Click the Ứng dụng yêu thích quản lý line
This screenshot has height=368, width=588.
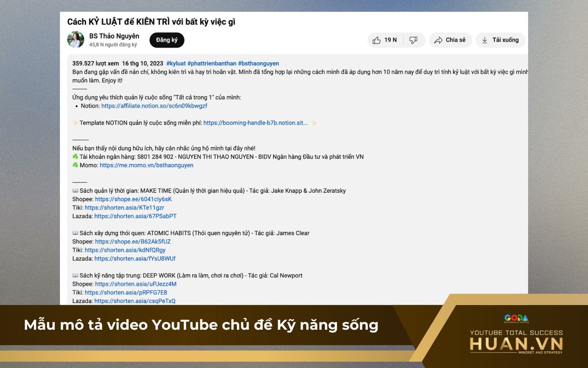pos(157,98)
